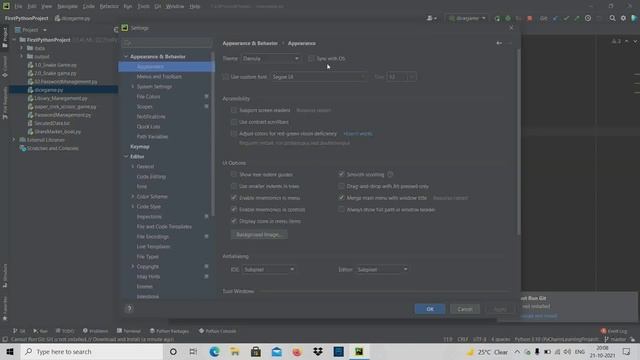
Task: Enable Drag-and-drop with Alt pressed only
Action: (x=341, y=186)
